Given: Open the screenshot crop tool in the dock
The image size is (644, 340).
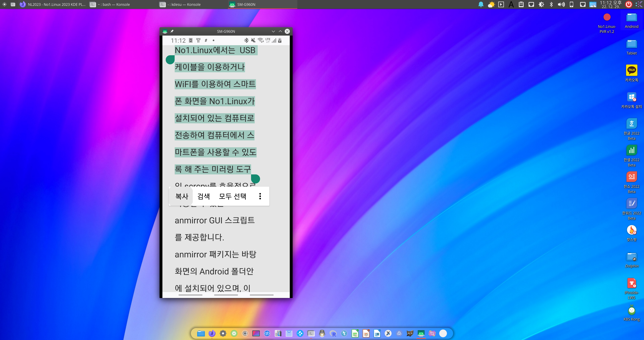Looking at the screenshot, I should (x=432, y=333).
